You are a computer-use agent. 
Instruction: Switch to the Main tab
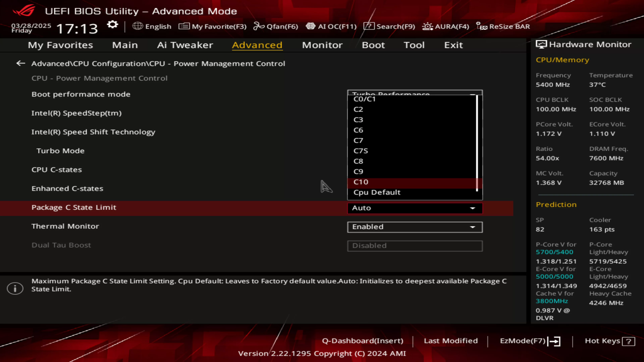tap(125, 45)
